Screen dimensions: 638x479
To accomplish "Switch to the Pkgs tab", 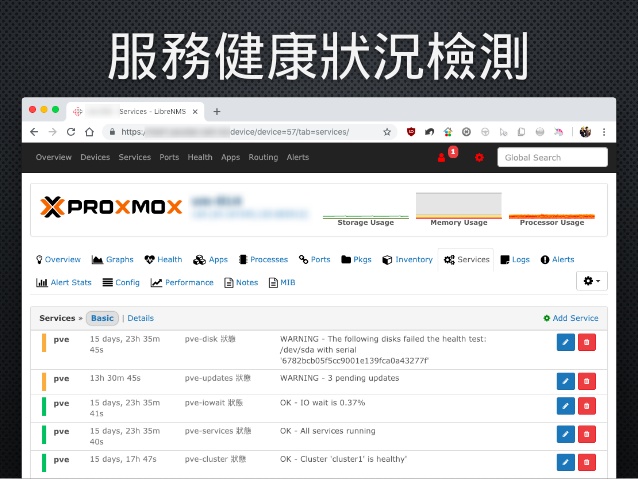I will (x=356, y=260).
